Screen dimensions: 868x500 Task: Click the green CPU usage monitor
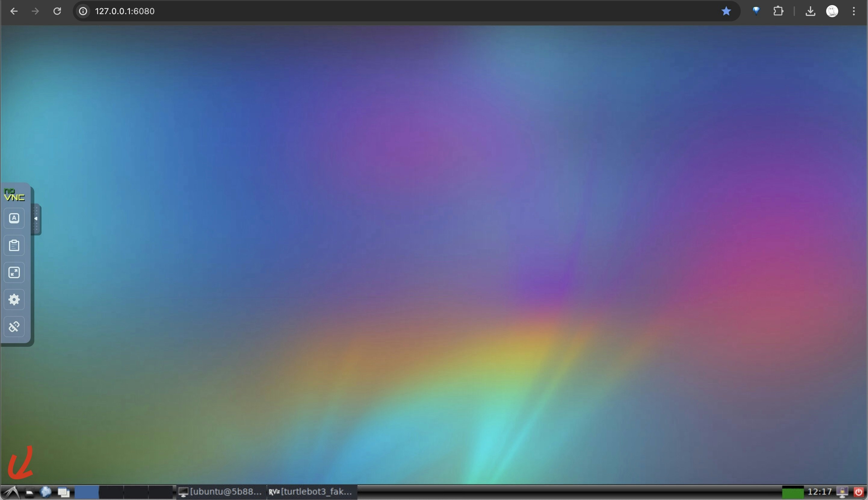pyautogui.click(x=792, y=492)
